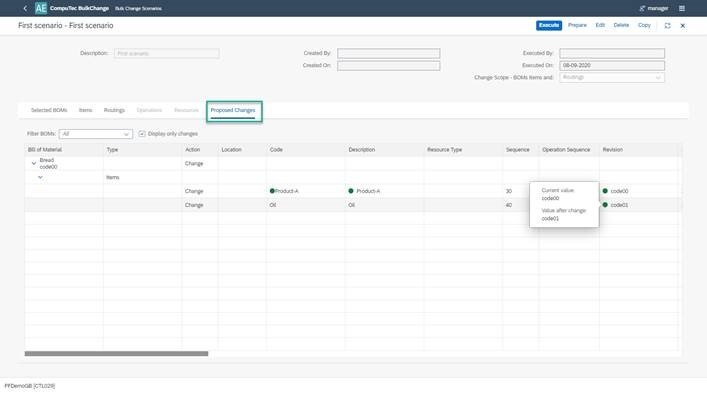Click the green dot in Product-A description

point(351,191)
